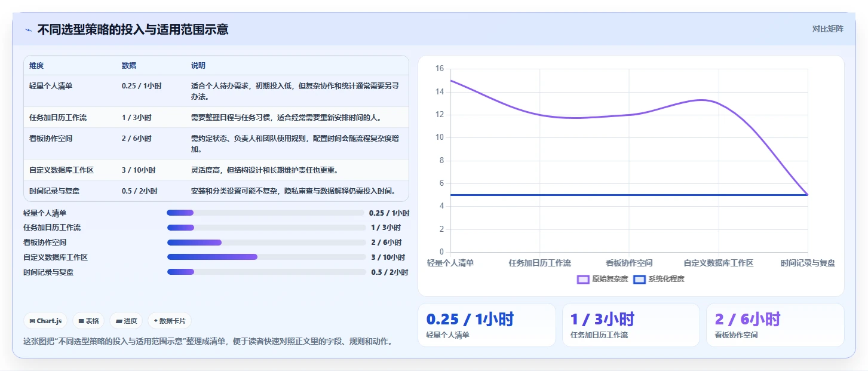This screenshot has height=371, width=868.
Task: Click the 说明 column header
Action: click(x=198, y=65)
